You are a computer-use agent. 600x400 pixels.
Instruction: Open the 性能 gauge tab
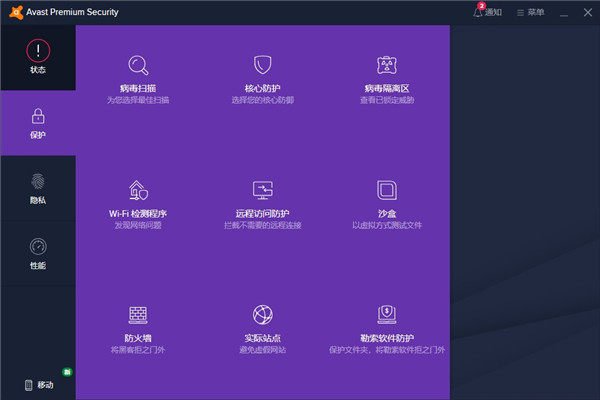click(38, 252)
